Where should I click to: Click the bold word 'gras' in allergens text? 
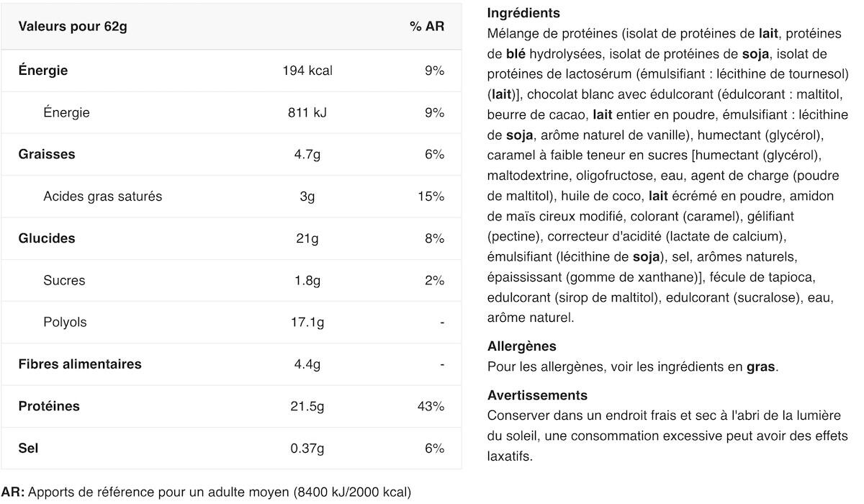click(x=760, y=367)
